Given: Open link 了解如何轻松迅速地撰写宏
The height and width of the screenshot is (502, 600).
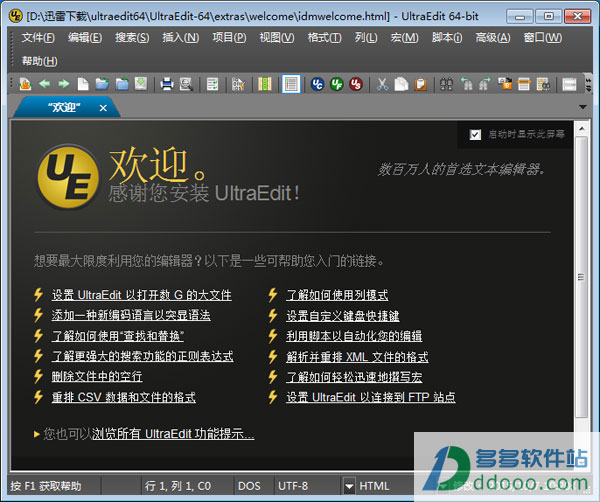Looking at the screenshot, I should click(x=354, y=377).
